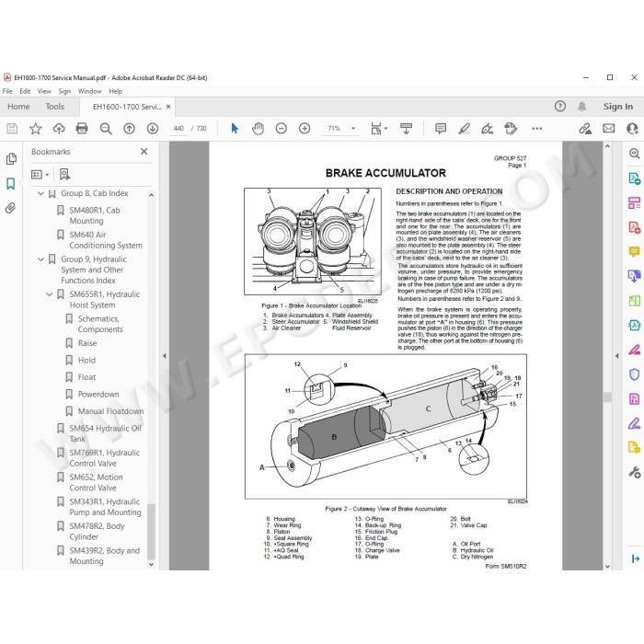
Task: Click the Zoom out minus icon
Action: (282, 129)
